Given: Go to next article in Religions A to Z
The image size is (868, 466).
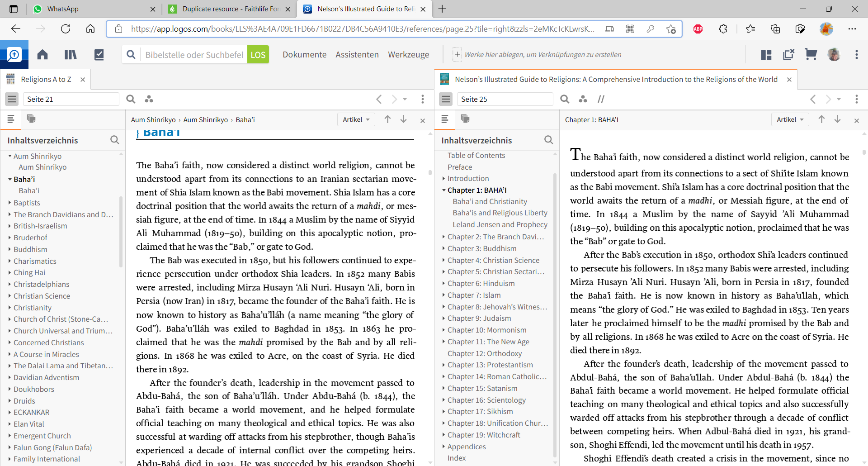Looking at the screenshot, I should (x=404, y=119).
